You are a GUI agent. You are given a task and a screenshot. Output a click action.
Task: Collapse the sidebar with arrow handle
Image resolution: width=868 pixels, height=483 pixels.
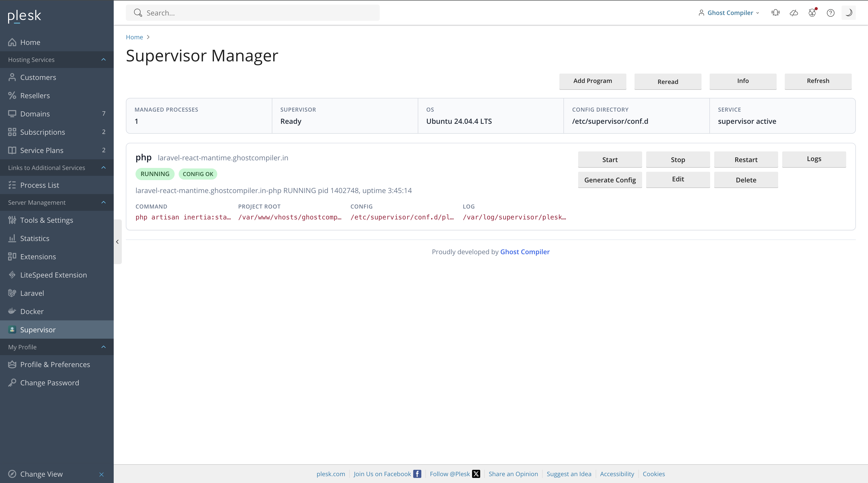117,242
